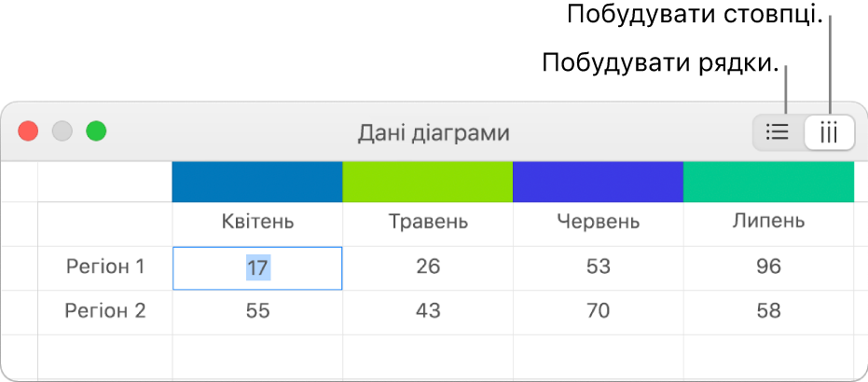The image size is (868, 382).
Task: Select the Липень column header cell
Action: pyautogui.click(x=769, y=224)
